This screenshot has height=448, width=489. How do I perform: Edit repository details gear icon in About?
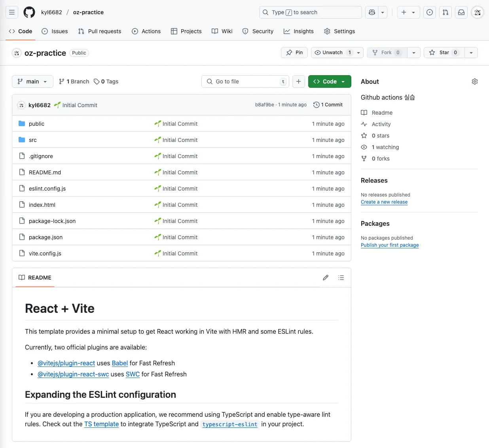tap(475, 81)
